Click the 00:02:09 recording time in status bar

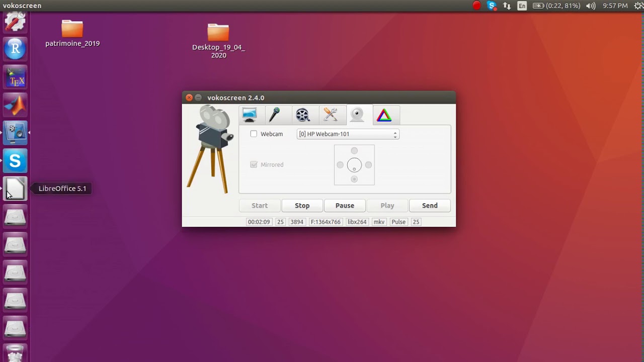click(259, 222)
